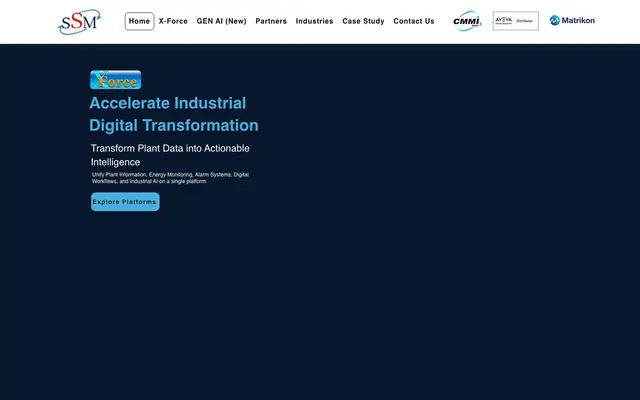Screen dimensions: 640x400
Task: Open the X-Force menu item
Action: 173,21
